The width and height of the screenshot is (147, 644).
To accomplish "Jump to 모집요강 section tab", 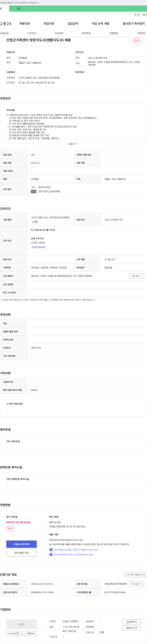I will (x=4, y=33).
